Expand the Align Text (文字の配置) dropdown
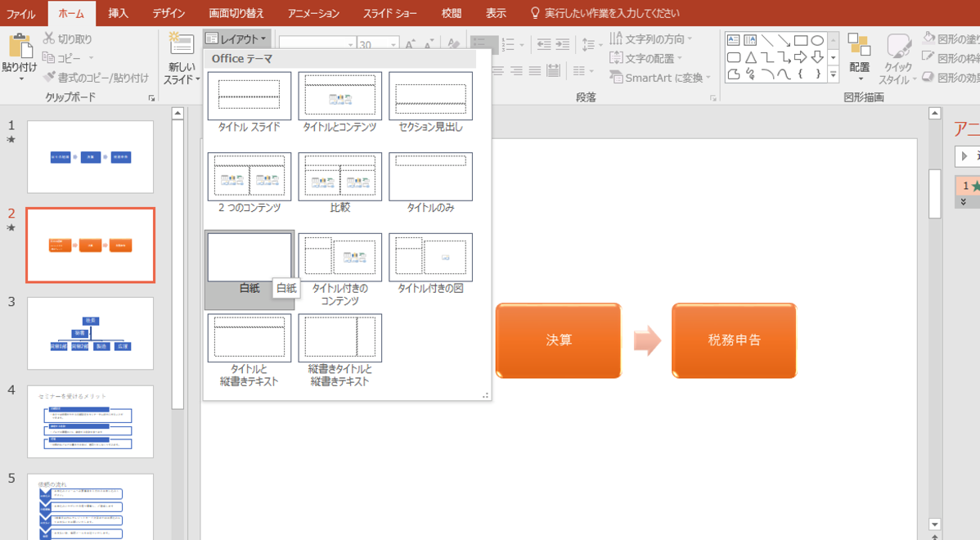 (x=680, y=58)
